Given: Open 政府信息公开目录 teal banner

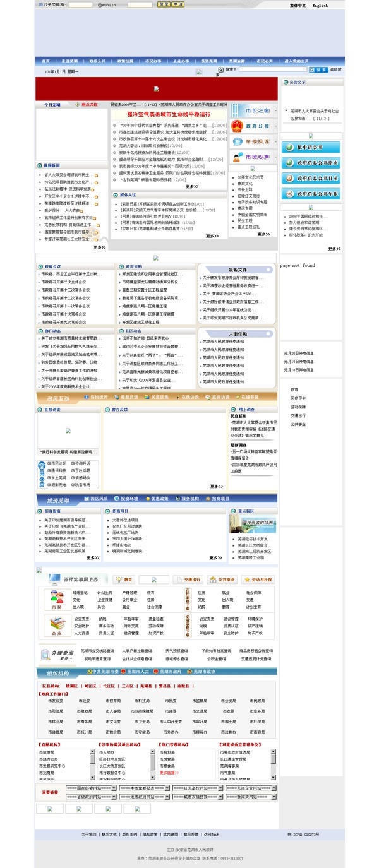Looking at the screenshot, I should click(311, 178).
